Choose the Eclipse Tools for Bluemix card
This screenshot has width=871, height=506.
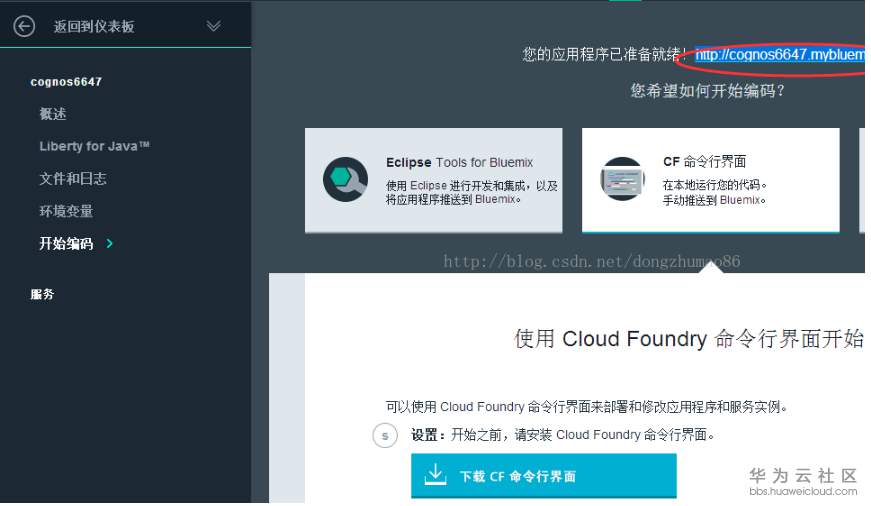[x=433, y=180]
